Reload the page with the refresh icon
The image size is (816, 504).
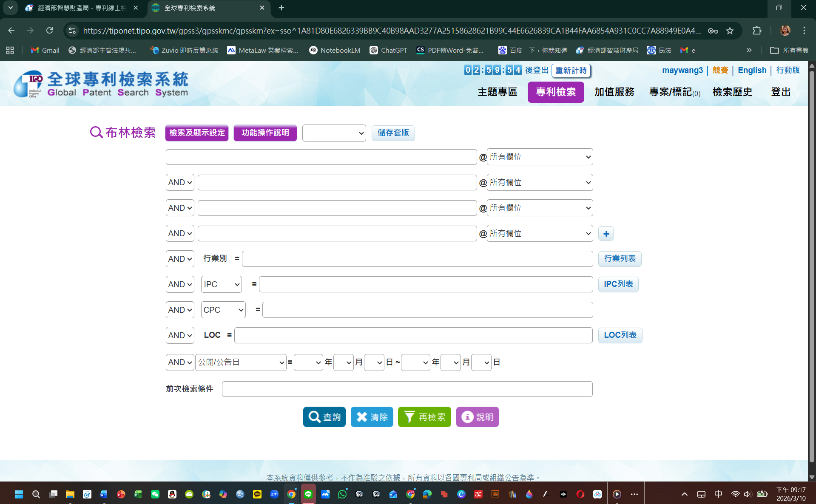pyautogui.click(x=50, y=31)
